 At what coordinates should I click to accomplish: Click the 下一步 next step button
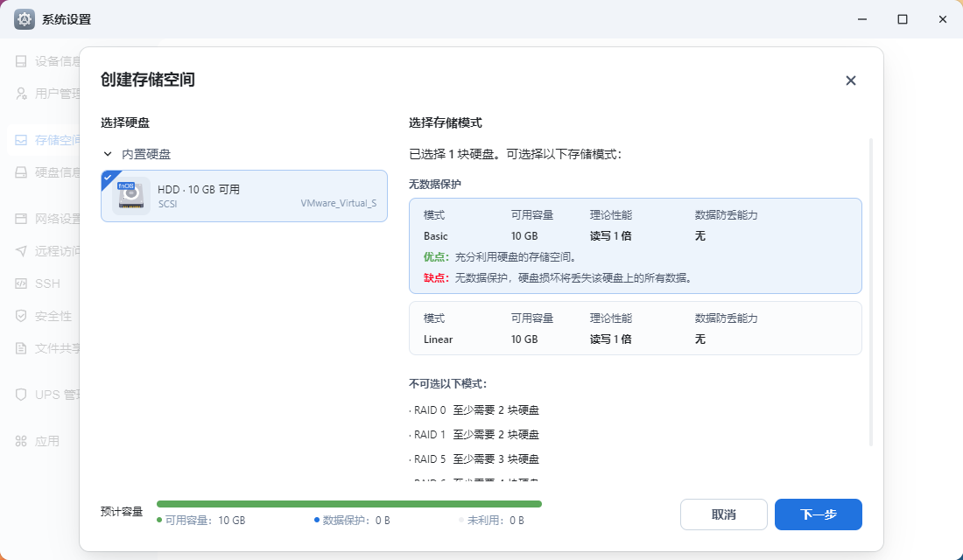tap(818, 514)
